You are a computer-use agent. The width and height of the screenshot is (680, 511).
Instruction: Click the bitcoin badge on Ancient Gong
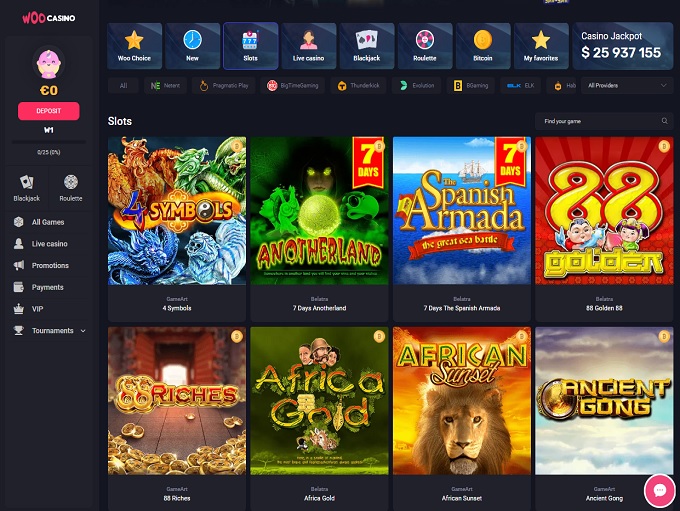(664, 336)
